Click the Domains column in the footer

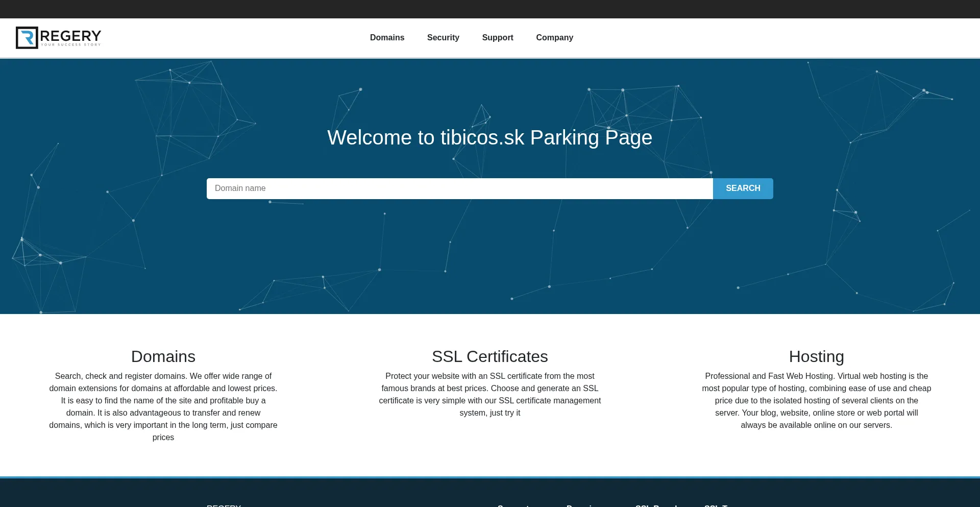[x=582, y=505]
